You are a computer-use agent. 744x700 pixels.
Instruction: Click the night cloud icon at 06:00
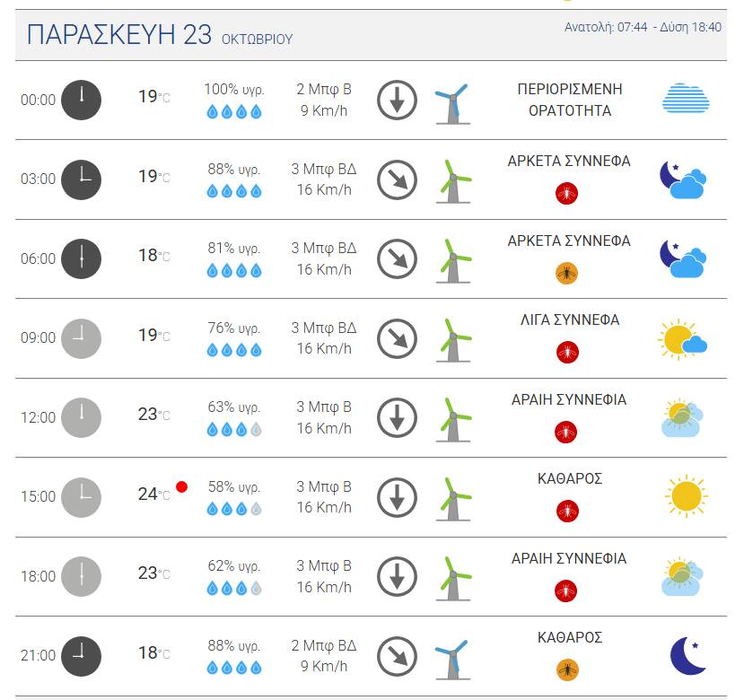pyautogui.click(x=683, y=258)
